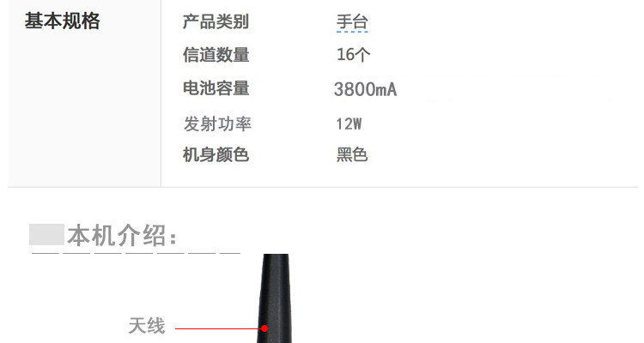Screen dimensions: 644x343
Task: Click the 天线 antenna annotation label
Action: point(147,326)
